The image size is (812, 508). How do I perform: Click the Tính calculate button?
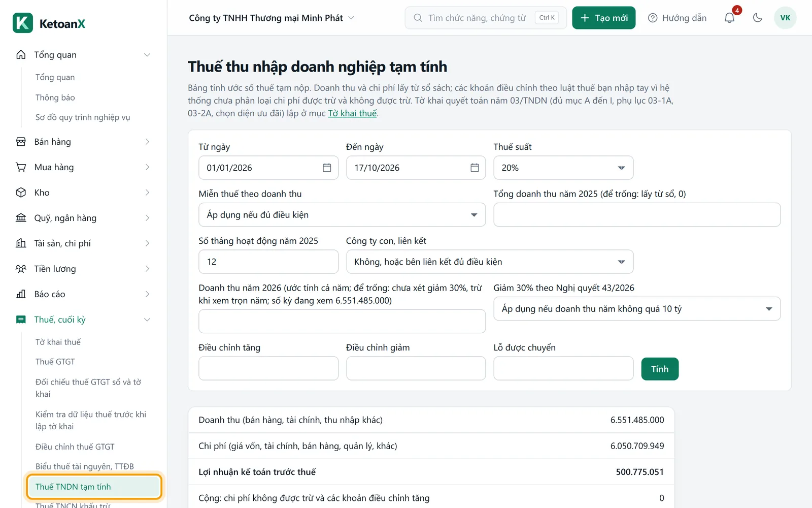pyautogui.click(x=660, y=369)
